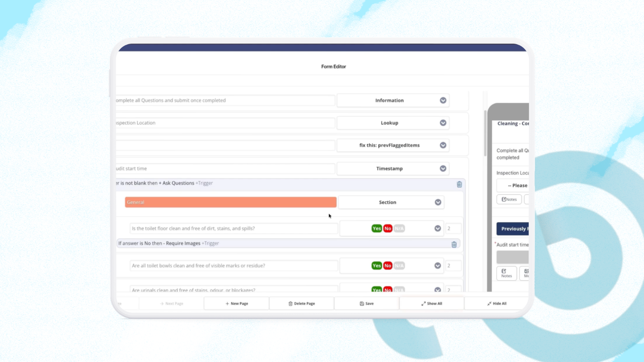
Task: Edit the Complete all Questions instruction field
Action: click(225, 100)
